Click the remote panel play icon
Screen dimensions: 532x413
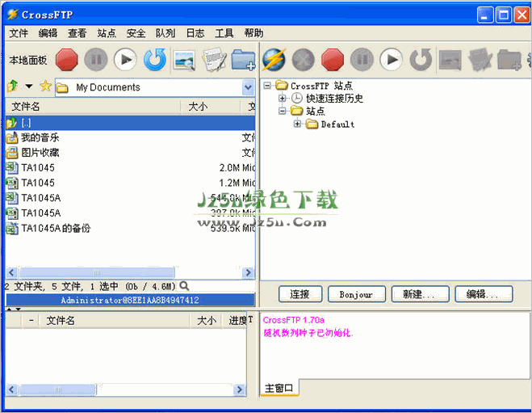click(x=392, y=60)
